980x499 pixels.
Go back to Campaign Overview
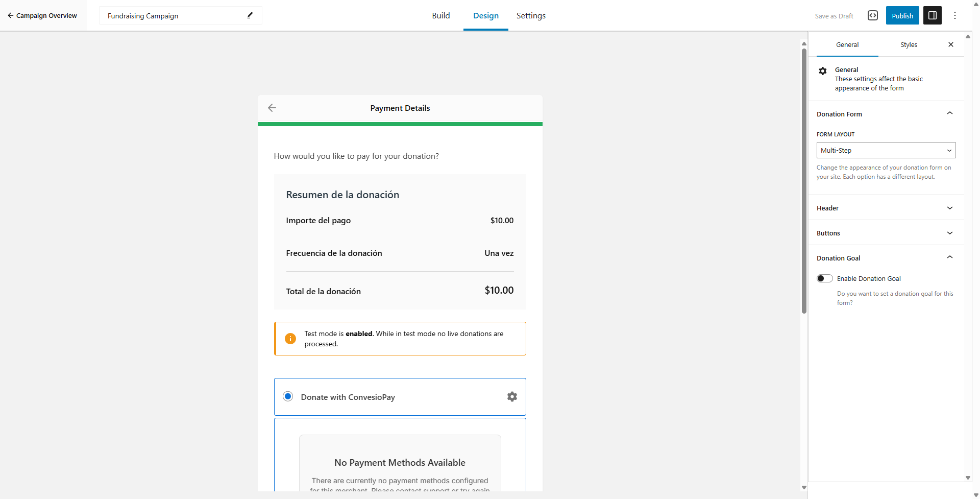[42, 16]
